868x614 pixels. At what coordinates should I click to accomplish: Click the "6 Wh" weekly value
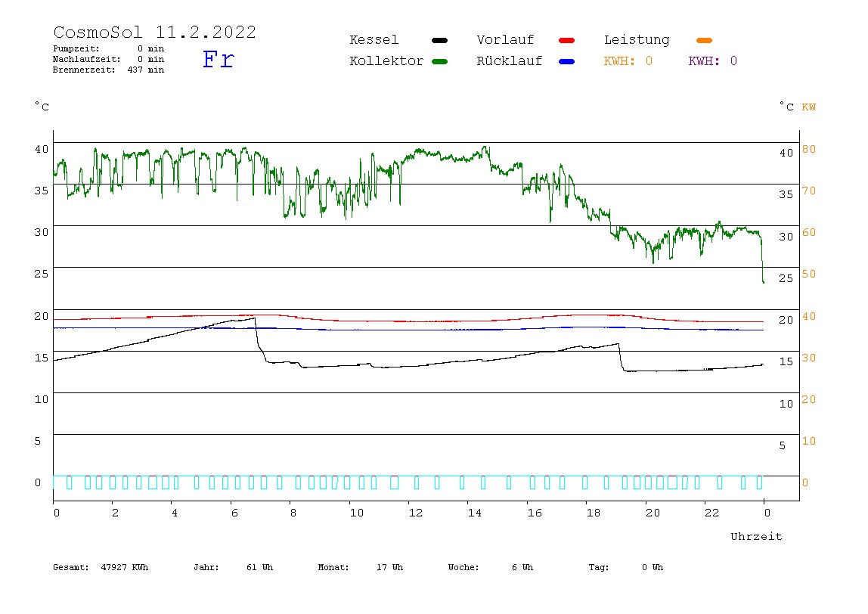522,567
